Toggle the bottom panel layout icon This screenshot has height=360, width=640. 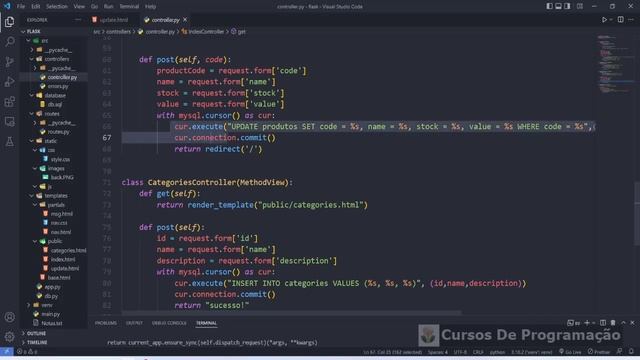tap(558, 6)
